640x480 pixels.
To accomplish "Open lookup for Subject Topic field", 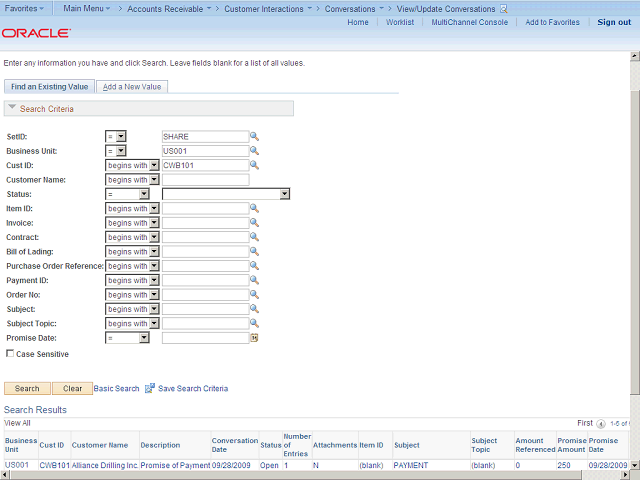I will 254,323.
